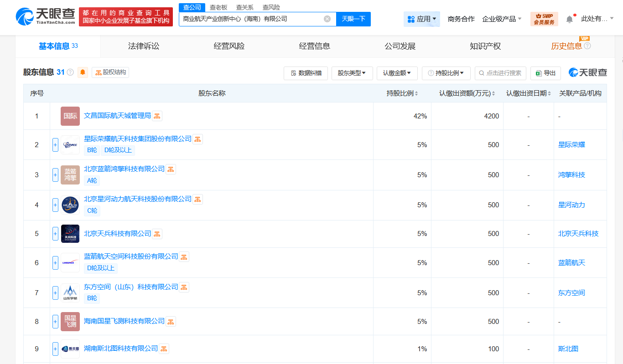Click help icon beside 历史信息 tab

[587, 46]
